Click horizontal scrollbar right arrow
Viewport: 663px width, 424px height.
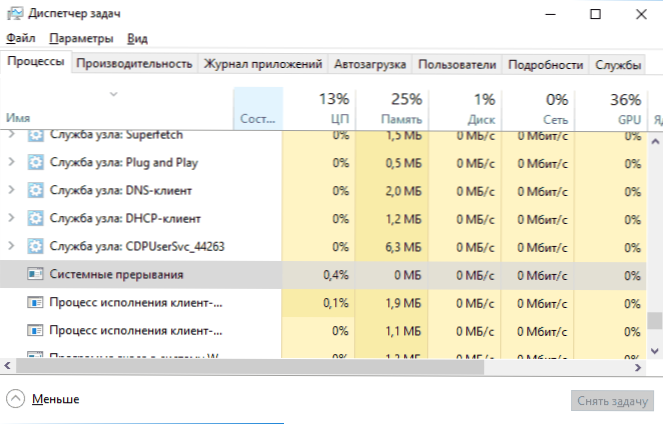point(638,367)
